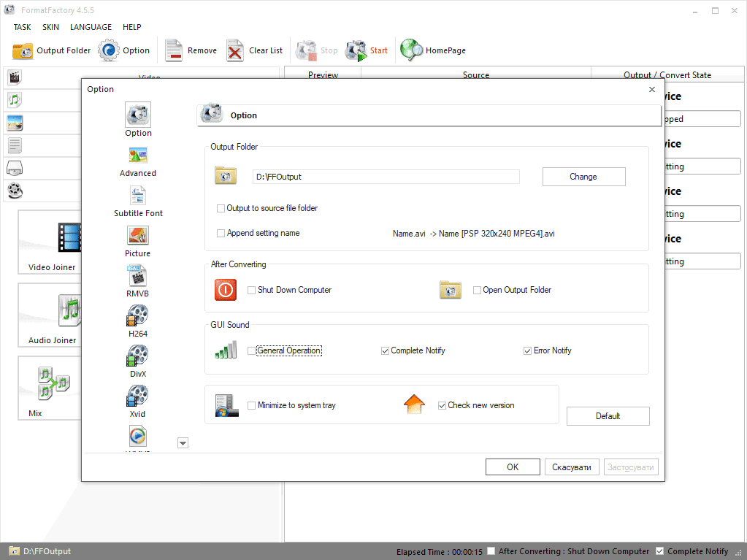
Task: Open the Video Joiner tool
Action: 51,242
